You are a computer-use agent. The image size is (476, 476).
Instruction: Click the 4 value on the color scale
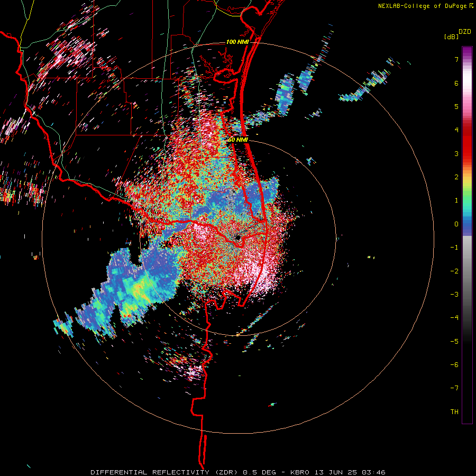(456, 130)
